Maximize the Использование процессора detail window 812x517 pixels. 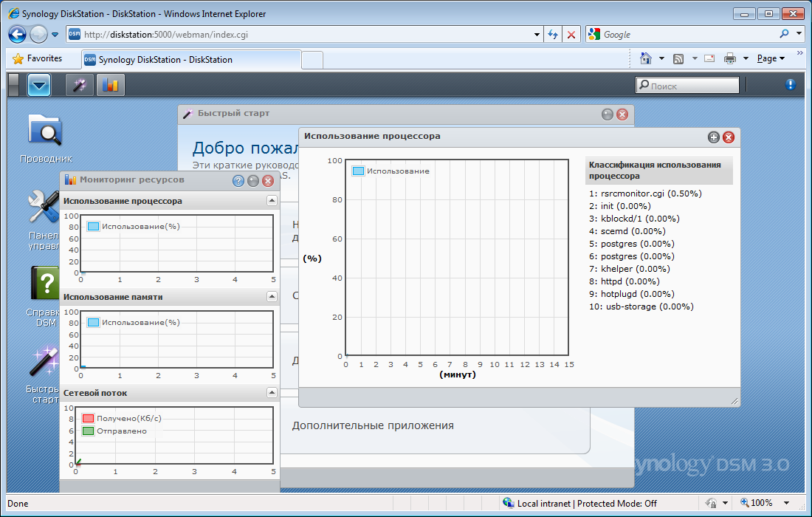click(x=714, y=137)
